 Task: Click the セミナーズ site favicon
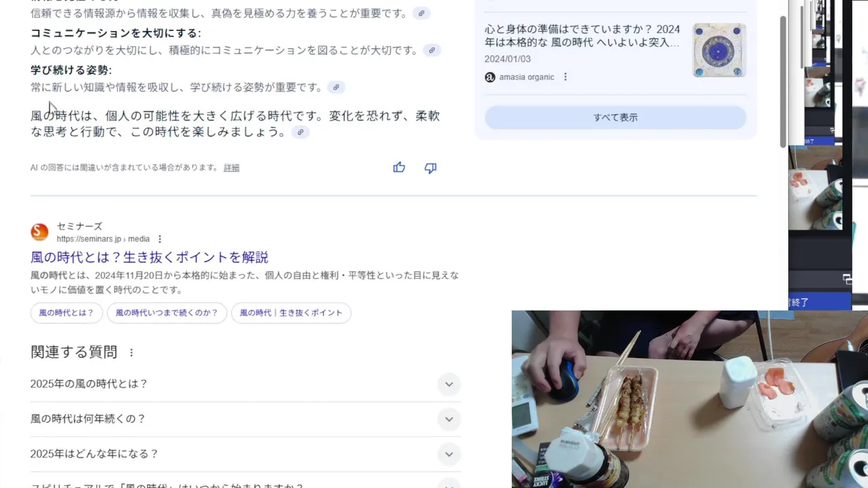40,232
